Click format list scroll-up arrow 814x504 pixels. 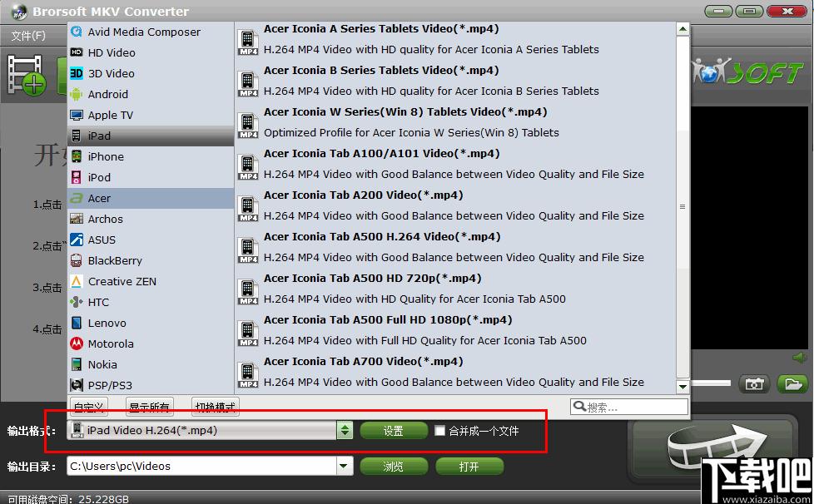click(682, 29)
